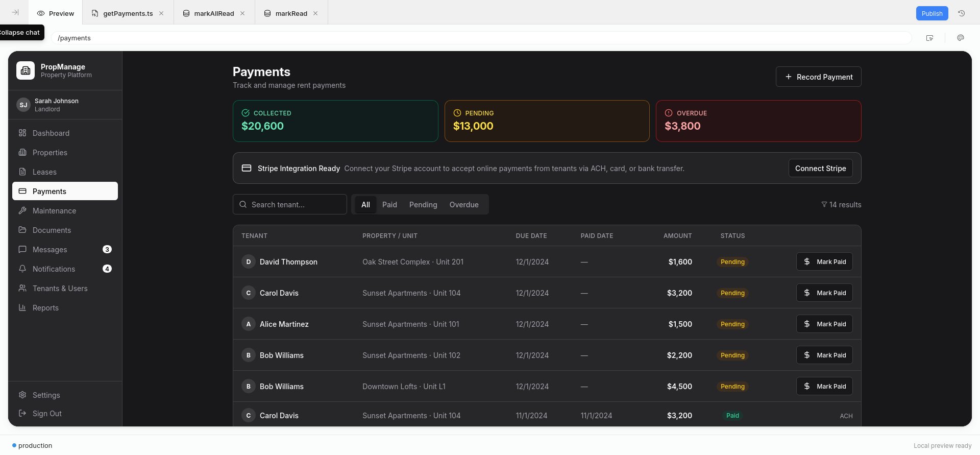Click the Messages chat bubble icon
The width and height of the screenshot is (980, 455).
coord(22,249)
